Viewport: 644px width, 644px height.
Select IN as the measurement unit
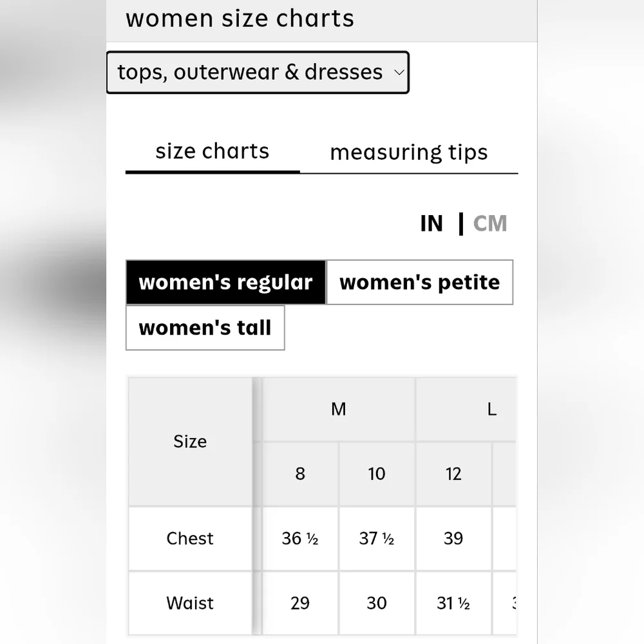(x=431, y=223)
